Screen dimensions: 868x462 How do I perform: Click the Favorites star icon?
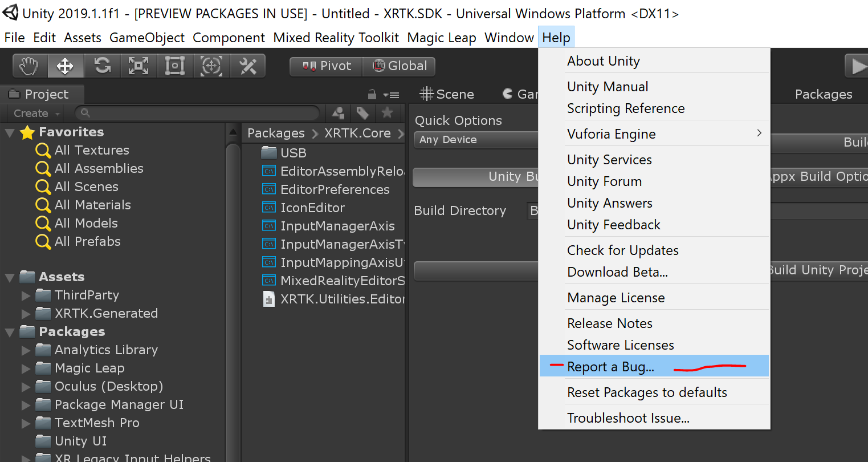(27, 133)
